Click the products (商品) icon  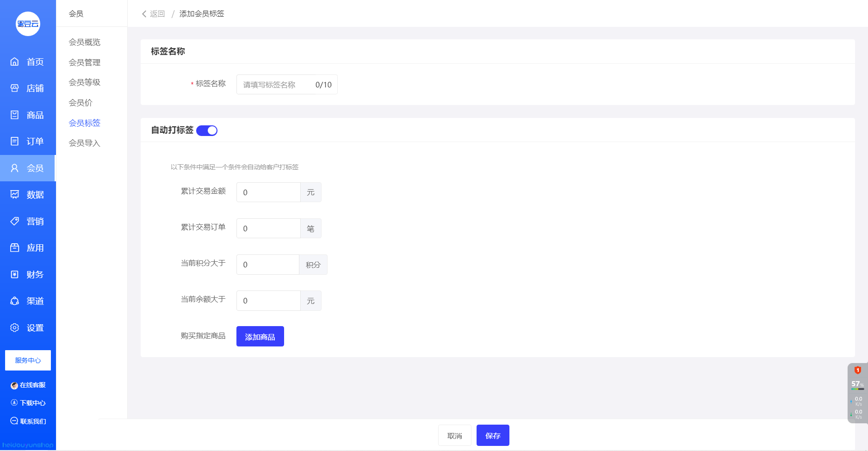pyautogui.click(x=15, y=115)
